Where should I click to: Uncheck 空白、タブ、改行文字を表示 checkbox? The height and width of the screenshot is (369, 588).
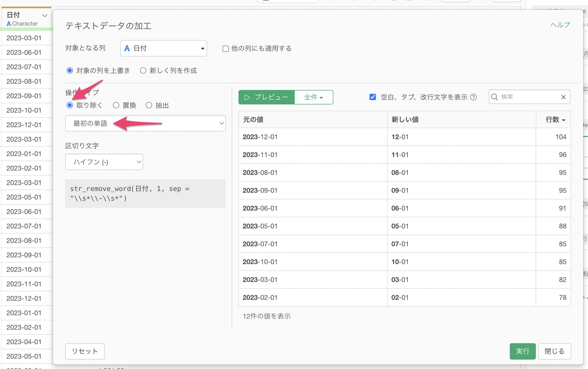click(x=373, y=97)
